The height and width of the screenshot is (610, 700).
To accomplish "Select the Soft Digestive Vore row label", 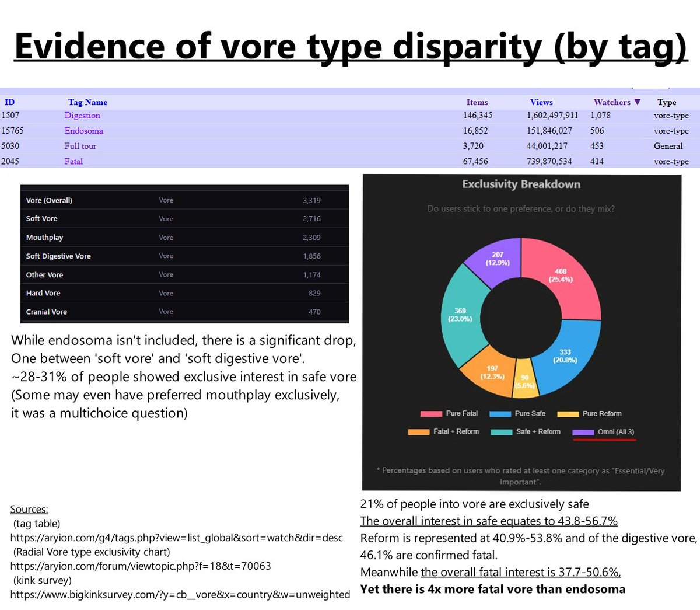I will [x=58, y=256].
